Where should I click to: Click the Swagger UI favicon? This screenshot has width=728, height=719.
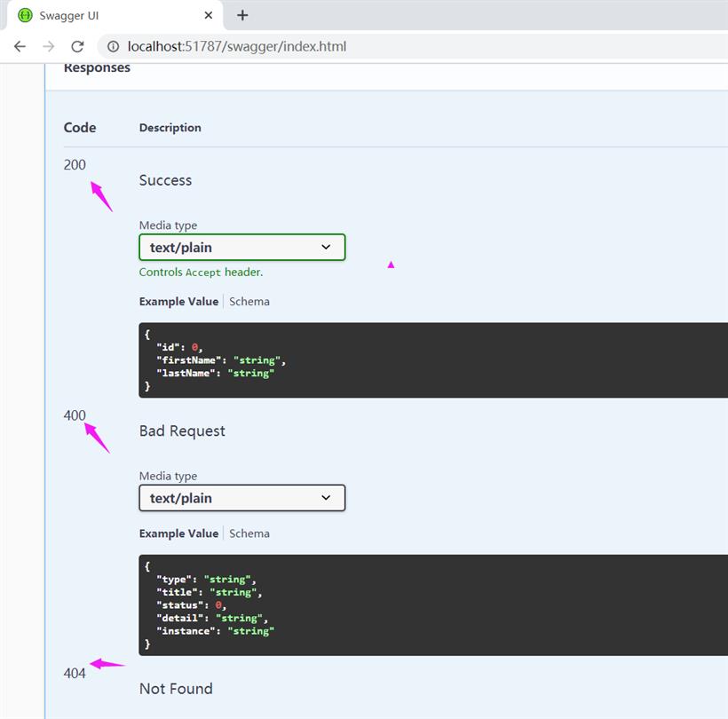click(25, 15)
